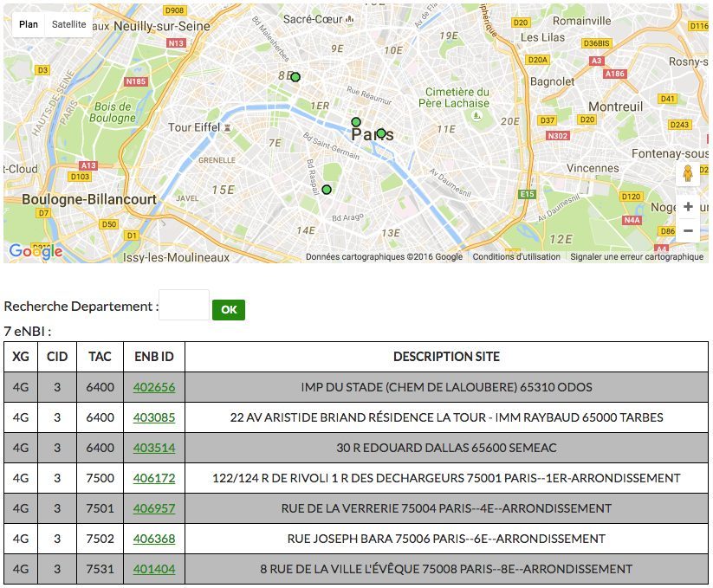Click TAC value 7500
Screen dimensions: 713x588
point(100,478)
